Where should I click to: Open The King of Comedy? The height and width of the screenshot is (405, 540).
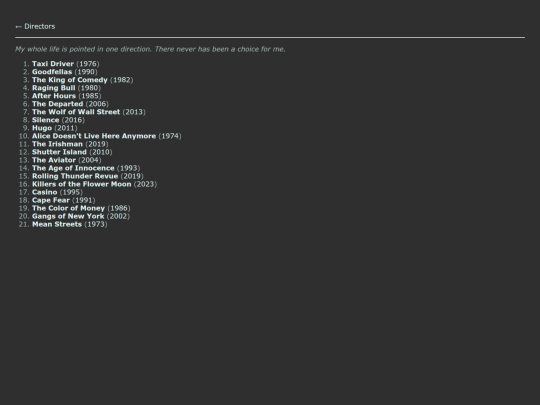tap(70, 80)
